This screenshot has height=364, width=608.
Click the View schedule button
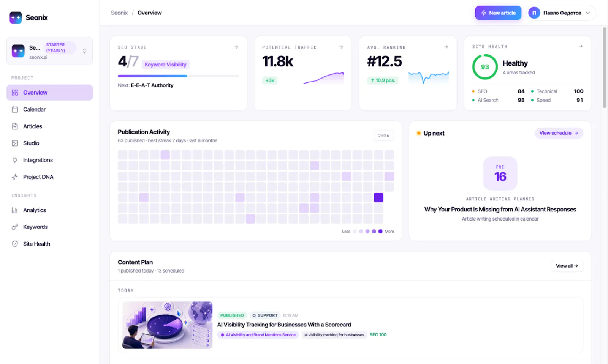[x=559, y=133]
